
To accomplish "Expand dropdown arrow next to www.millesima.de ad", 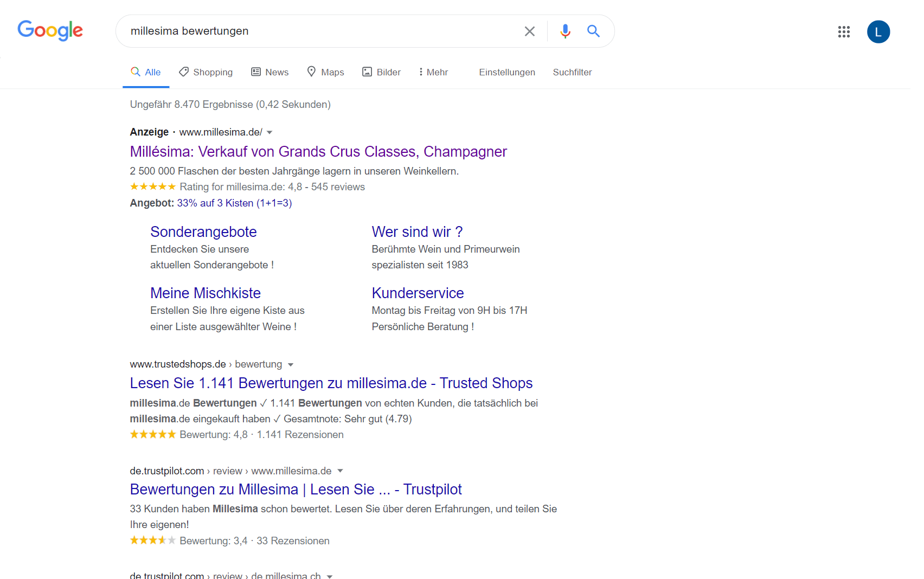I will (x=269, y=132).
